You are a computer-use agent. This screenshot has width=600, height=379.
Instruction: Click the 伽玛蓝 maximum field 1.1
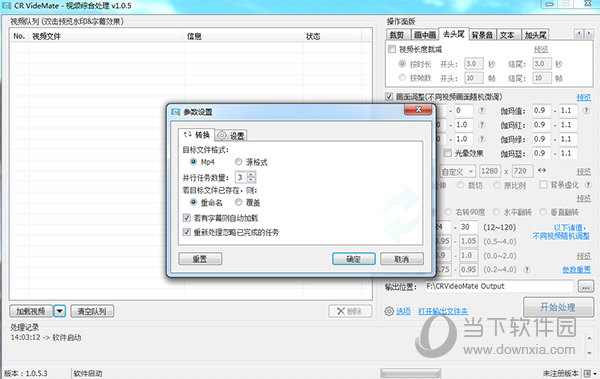568,154
